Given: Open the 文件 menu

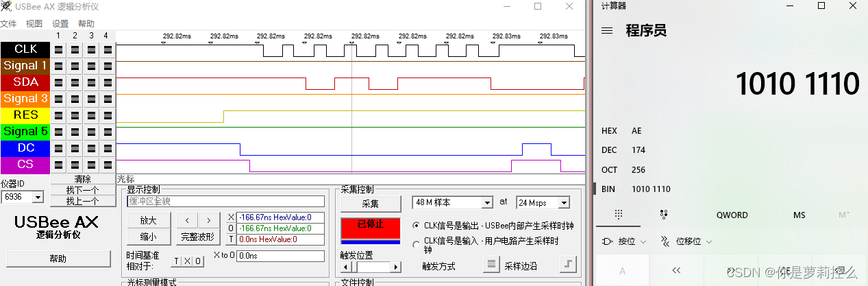Looking at the screenshot, I should coord(8,23).
